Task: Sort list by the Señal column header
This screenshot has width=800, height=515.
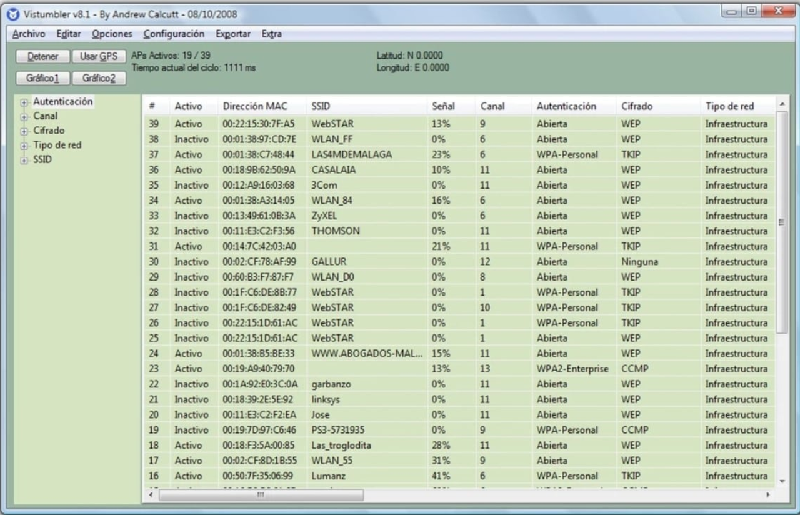Action: click(x=443, y=106)
